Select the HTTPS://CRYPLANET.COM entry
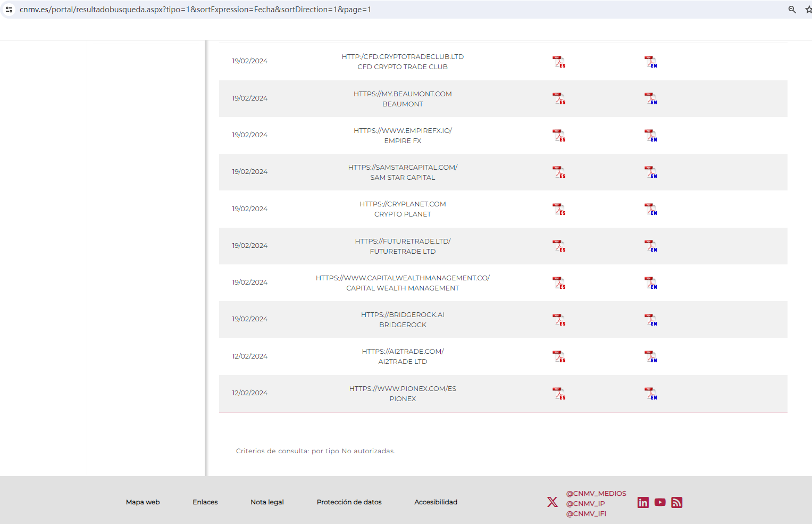Viewport: 812px width, 524px height. pos(403,204)
